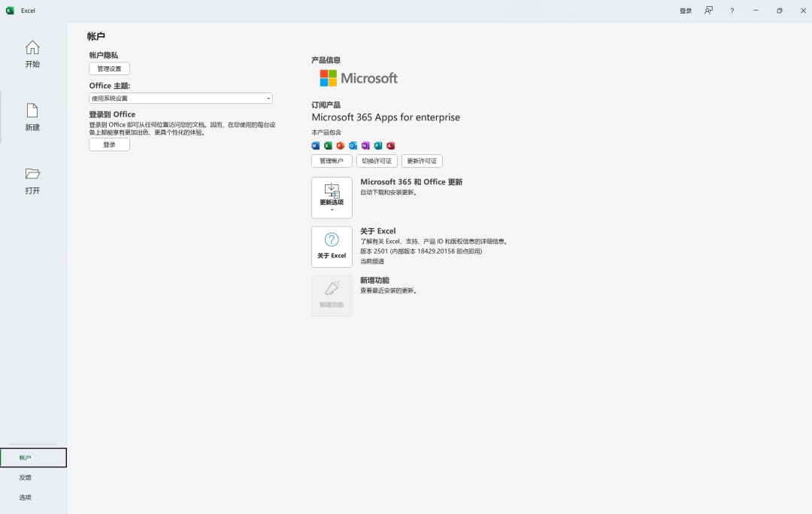Click the 切换许可证 button
This screenshot has height=514, width=812.
point(377,161)
